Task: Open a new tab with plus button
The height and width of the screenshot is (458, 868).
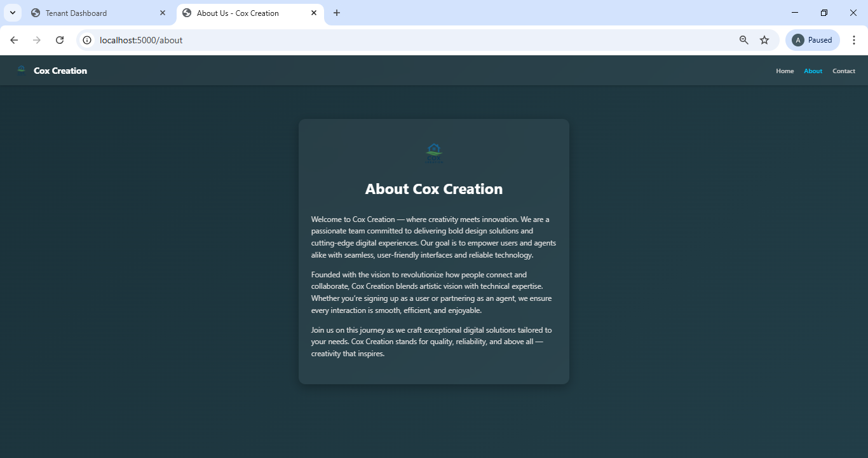Action: [x=337, y=13]
